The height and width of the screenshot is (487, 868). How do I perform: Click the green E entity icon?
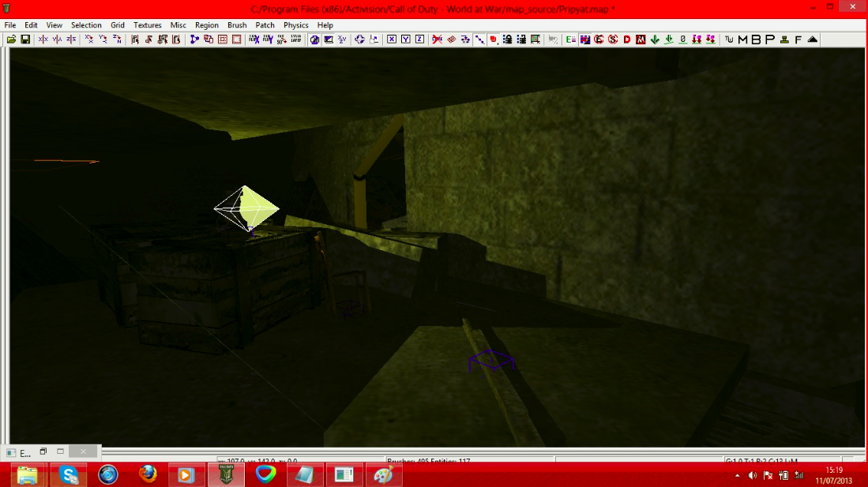pos(571,39)
